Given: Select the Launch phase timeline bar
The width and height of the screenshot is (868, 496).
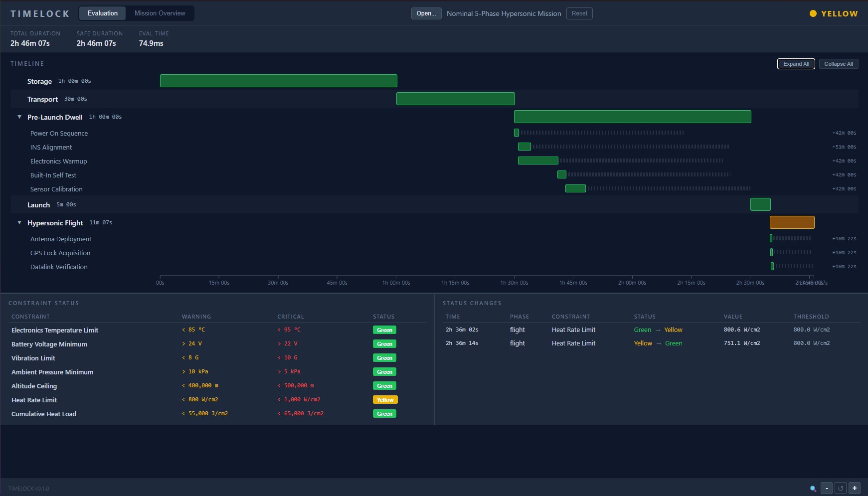Looking at the screenshot, I should click(x=760, y=204).
